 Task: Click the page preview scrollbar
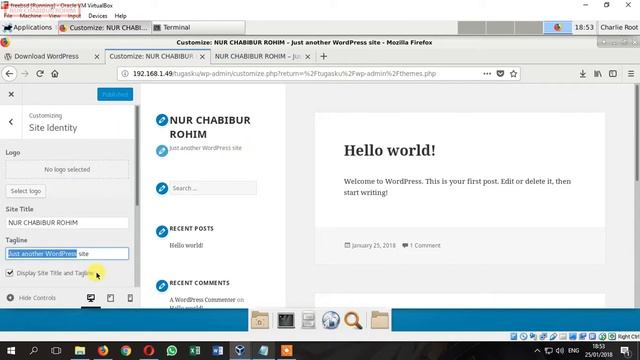point(637,133)
